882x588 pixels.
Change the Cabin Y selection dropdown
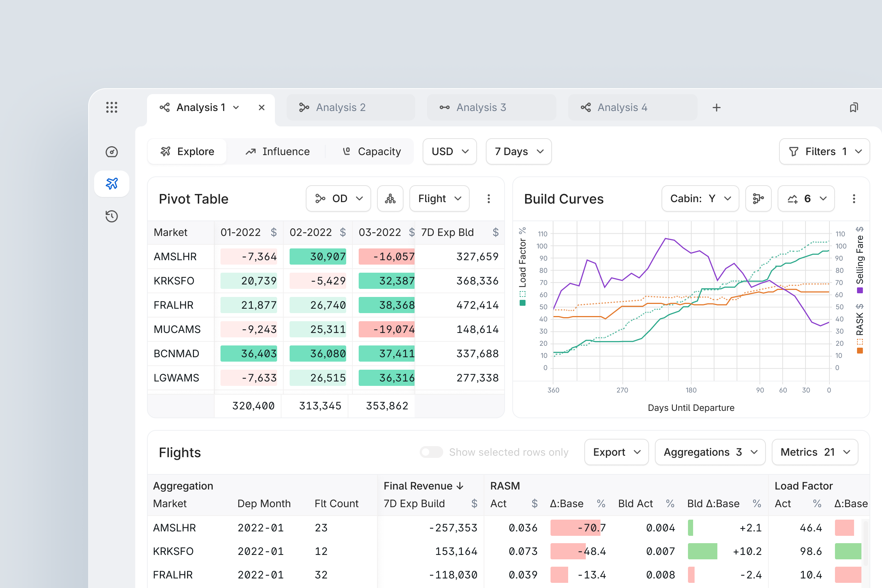(700, 198)
